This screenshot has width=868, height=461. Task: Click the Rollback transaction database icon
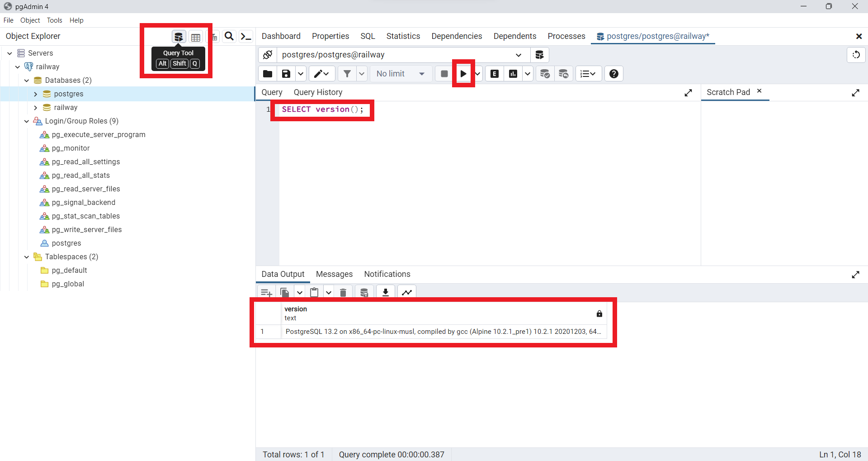[563, 74]
